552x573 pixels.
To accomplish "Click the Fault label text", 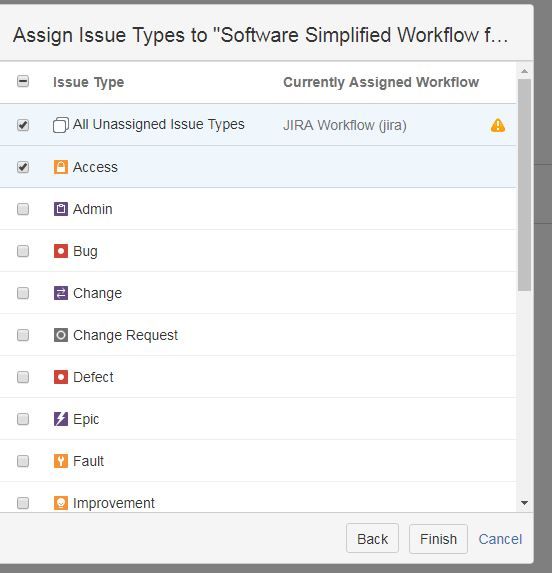I will [x=88, y=461].
